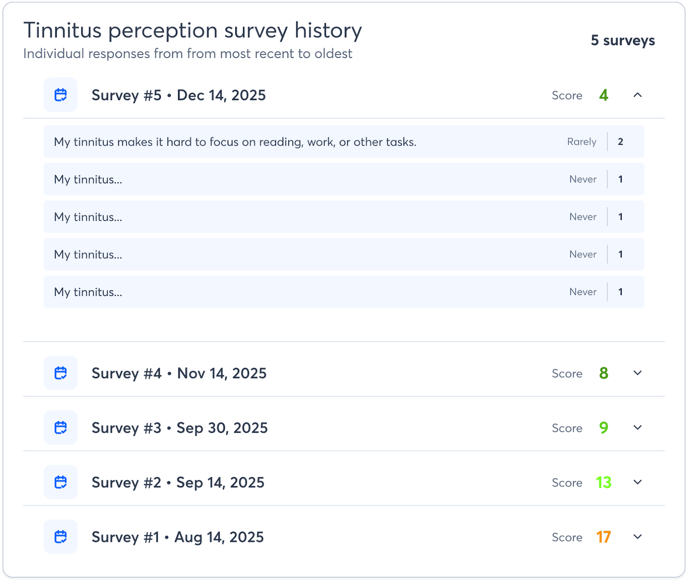Image resolution: width=688 pixels, height=581 pixels.
Task: Expand Survey #1 with the down chevron
Action: pyautogui.click(x=638, y=537)
